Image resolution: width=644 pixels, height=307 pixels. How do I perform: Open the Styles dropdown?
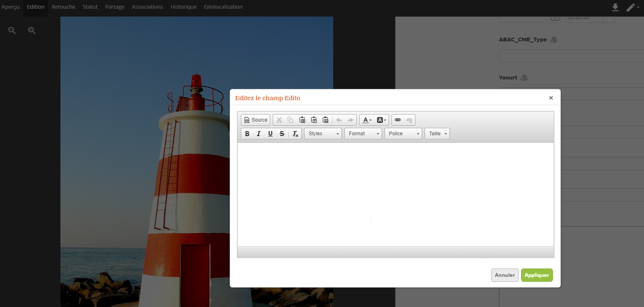[323, 134]
